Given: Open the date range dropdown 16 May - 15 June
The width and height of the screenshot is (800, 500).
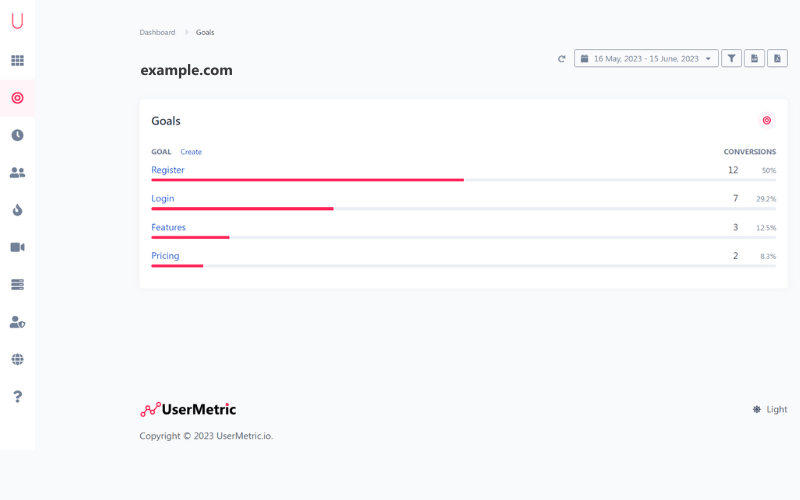Looking at the screenshot, I should click(646, 58).
